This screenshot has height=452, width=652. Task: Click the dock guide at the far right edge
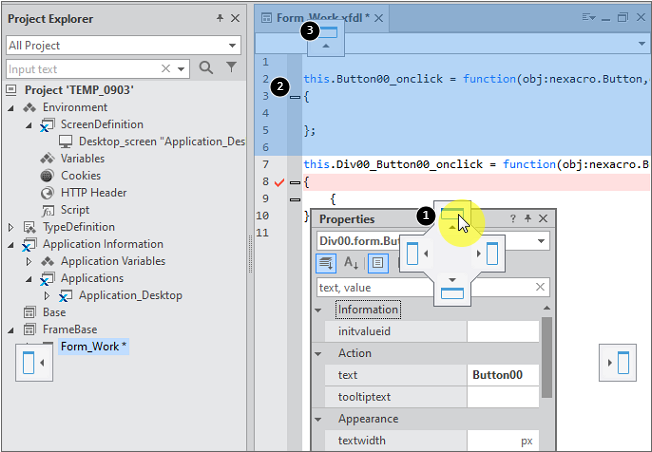(x=623, y=361)
